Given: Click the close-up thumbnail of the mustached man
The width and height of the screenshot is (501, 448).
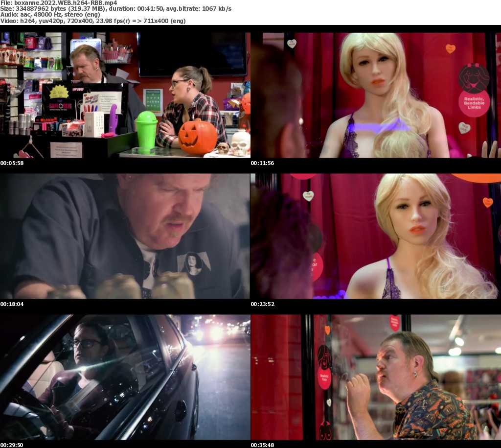Looking at the screenshot, I should click(125, 236).
